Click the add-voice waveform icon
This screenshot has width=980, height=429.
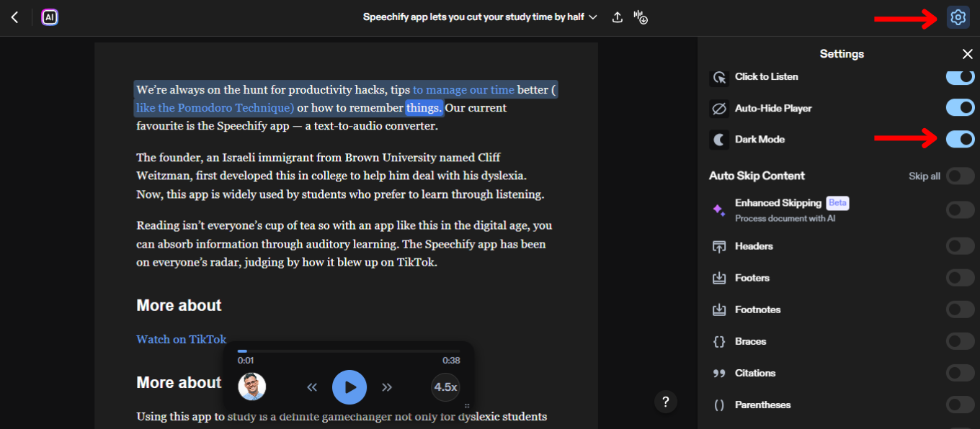(641, 17)
